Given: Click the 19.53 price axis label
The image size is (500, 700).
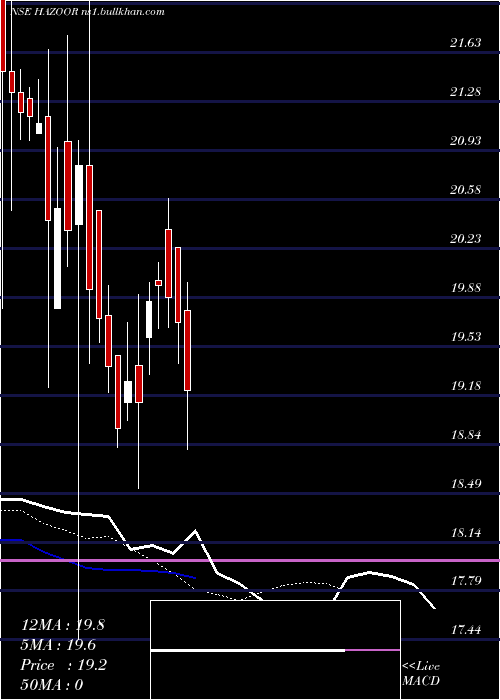Looking at the screenshot, I should click(x=466, y=337).
